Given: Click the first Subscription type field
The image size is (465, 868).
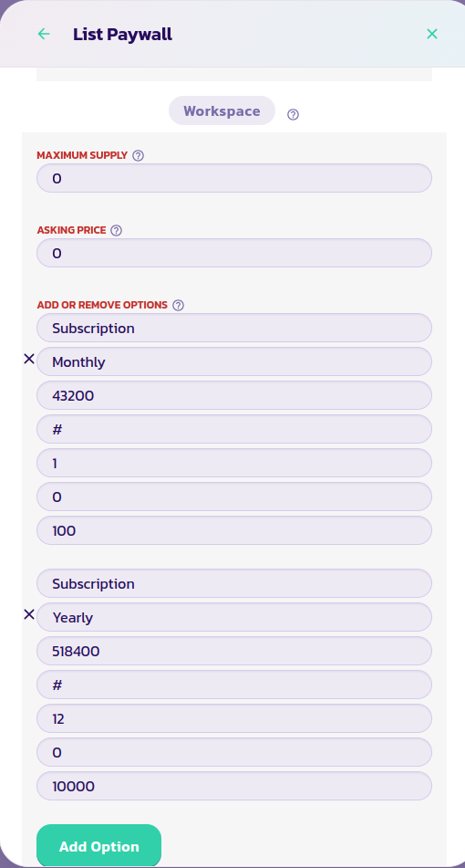Looking at the screenshot, I should tap(234, 329).
